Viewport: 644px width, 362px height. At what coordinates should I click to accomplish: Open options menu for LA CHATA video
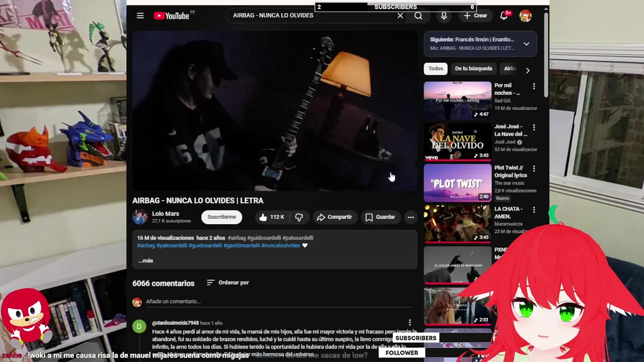534,210
